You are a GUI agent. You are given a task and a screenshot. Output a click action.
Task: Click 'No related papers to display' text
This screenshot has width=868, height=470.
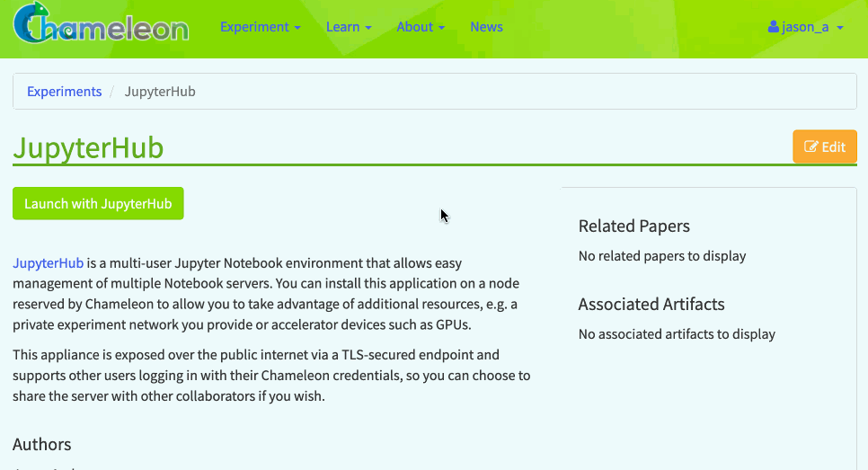(x=662, y=256)
